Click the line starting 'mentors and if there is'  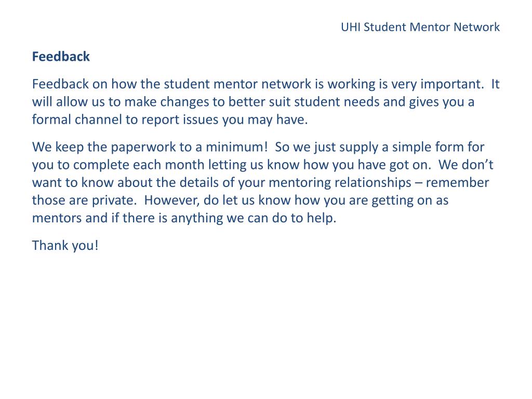pyautogui.click(x=184, y=218)
